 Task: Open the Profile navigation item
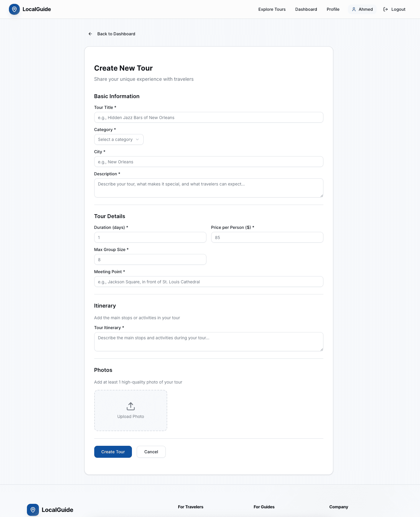click(x=333, y=9)
